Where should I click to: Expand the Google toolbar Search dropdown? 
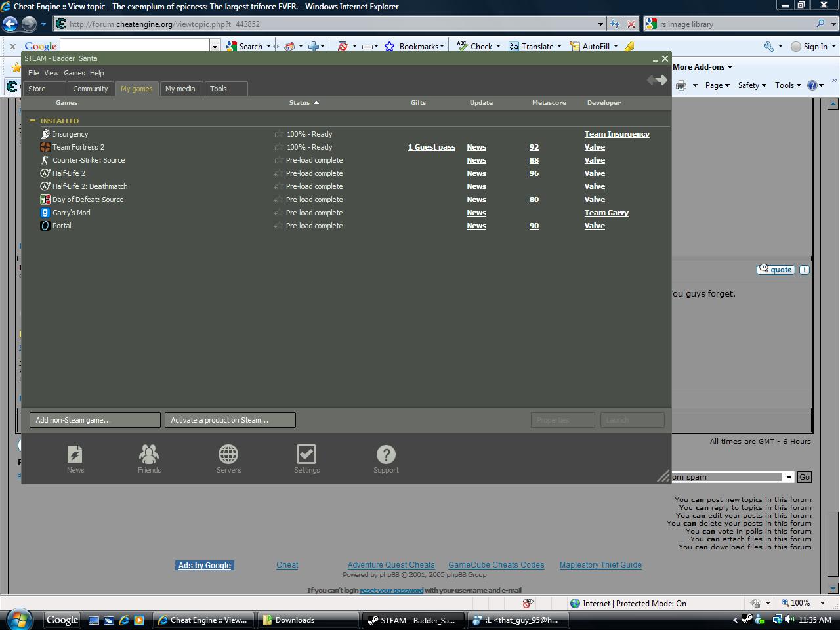click(268, 47)
